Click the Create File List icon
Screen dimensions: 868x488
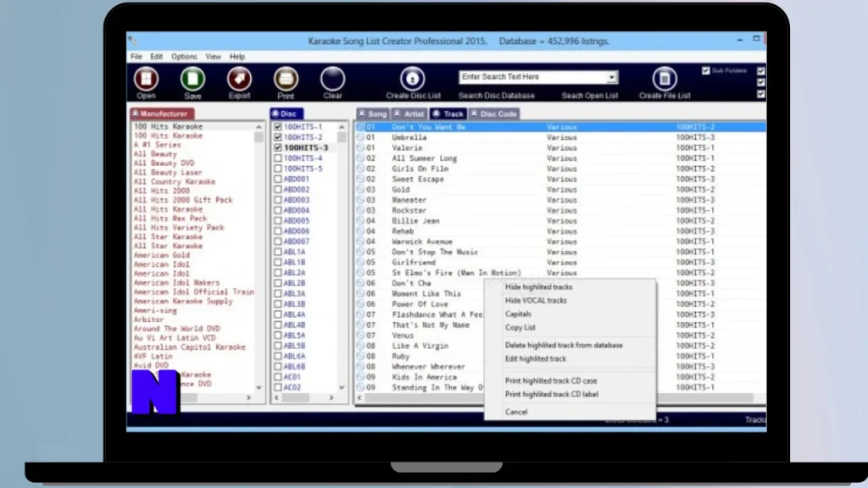pyautogui.click(x=665, y=79)
